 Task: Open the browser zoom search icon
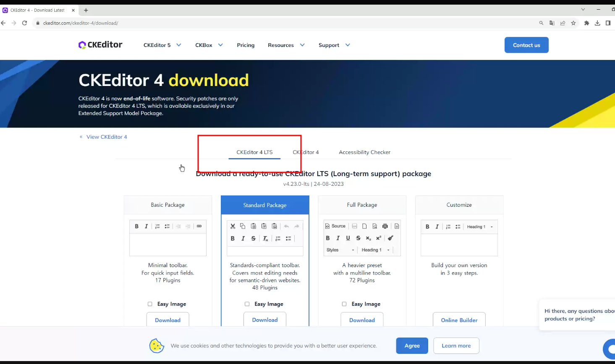coord(541,23)
